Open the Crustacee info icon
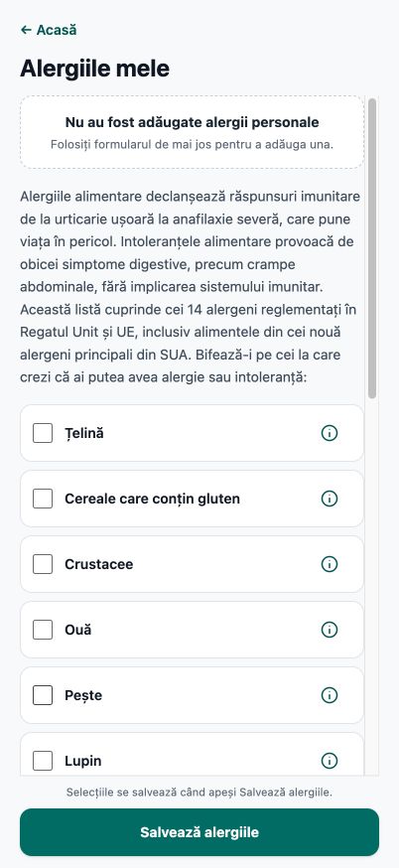This screenshot has height=868, width=399. click(330, 564)
